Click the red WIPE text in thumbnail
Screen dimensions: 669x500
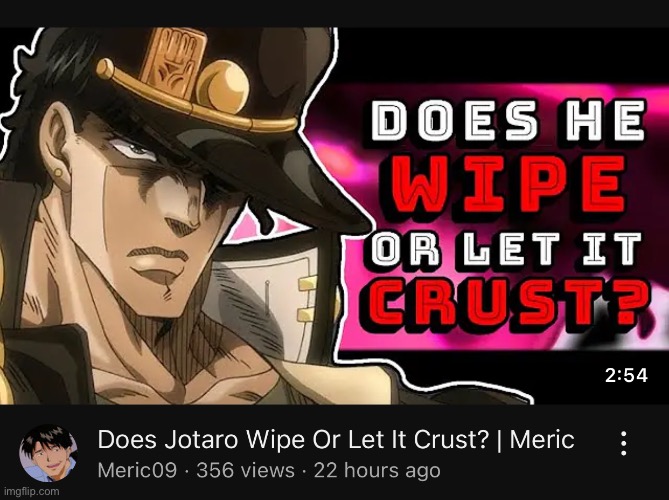[x=509, y=184]
